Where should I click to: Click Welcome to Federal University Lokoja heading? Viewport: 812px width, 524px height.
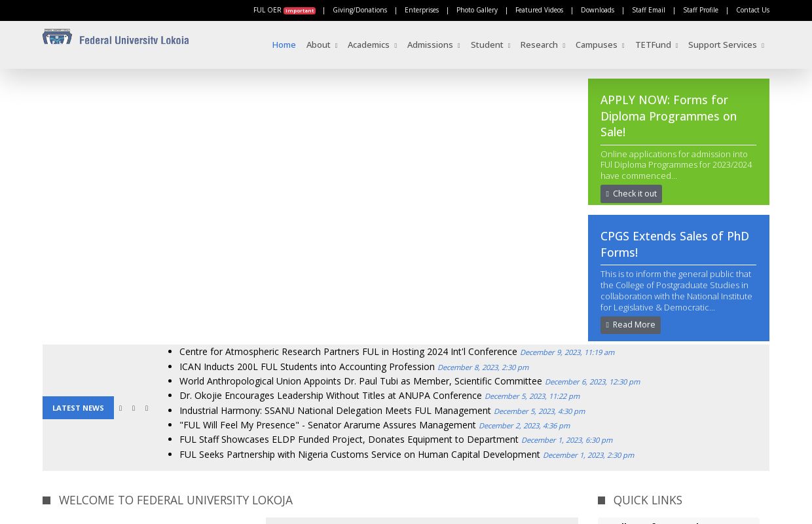pos(175,500)
